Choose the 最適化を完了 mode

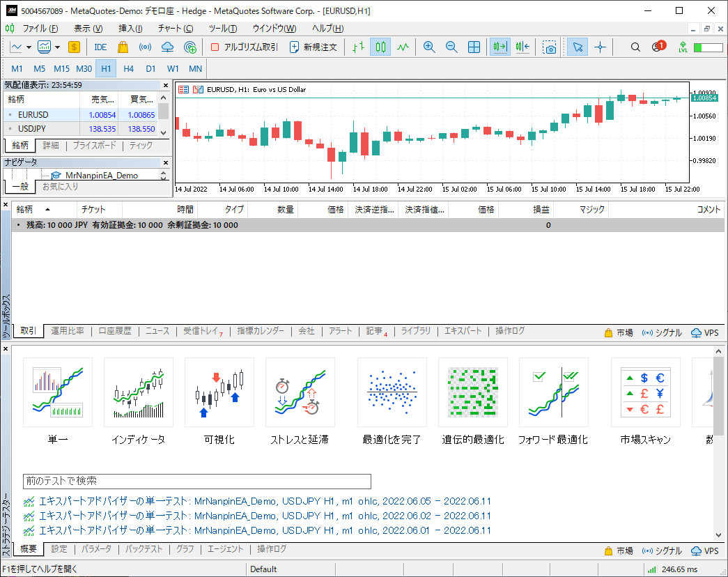click(x=392, y=402)
